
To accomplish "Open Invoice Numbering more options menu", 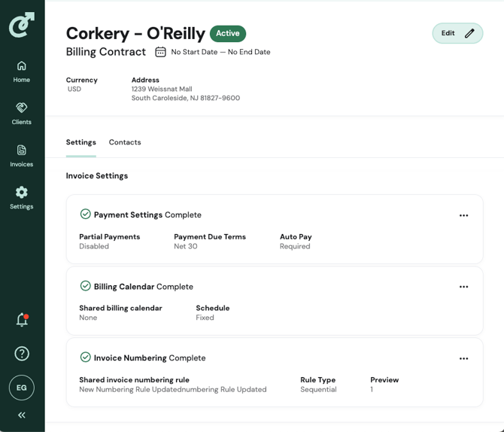I will click(x=463, y=358).
